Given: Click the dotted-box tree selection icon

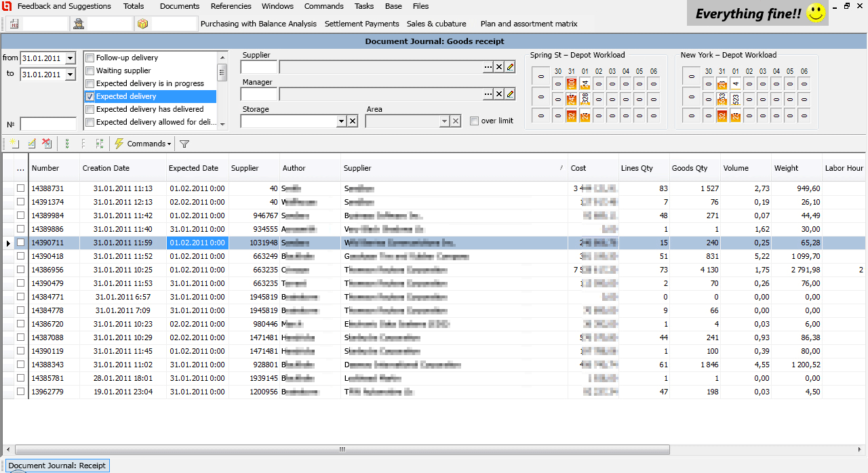Looking at the screenshot, I should pos(100,144).
